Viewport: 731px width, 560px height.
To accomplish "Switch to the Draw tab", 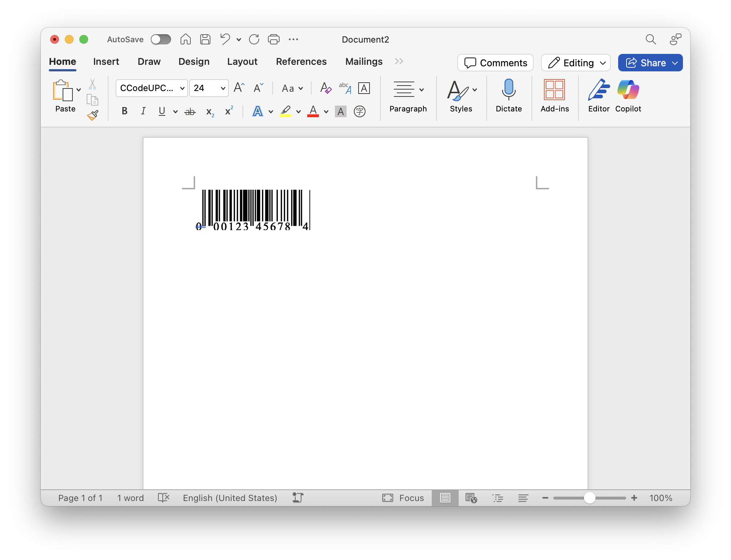I will (149, 62).
